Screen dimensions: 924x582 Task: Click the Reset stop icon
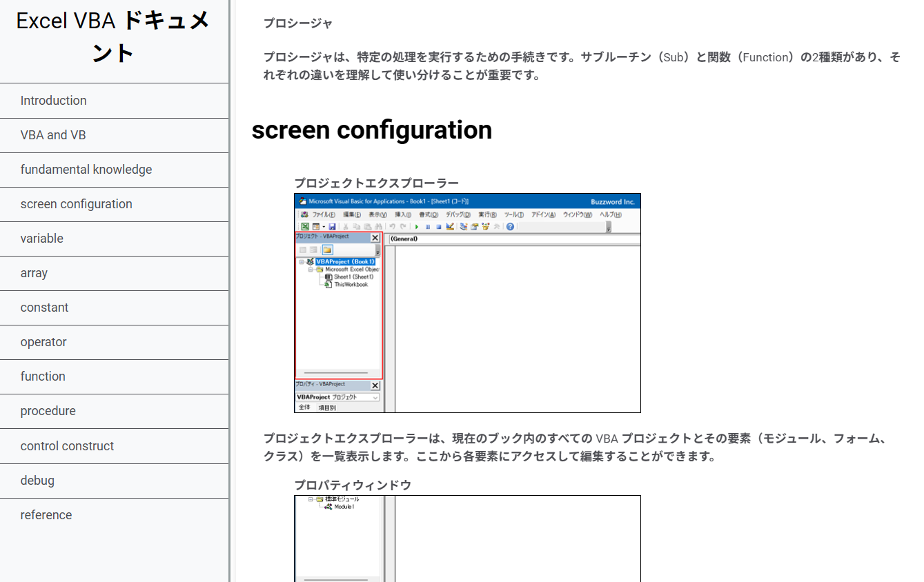tap(438, 227)
